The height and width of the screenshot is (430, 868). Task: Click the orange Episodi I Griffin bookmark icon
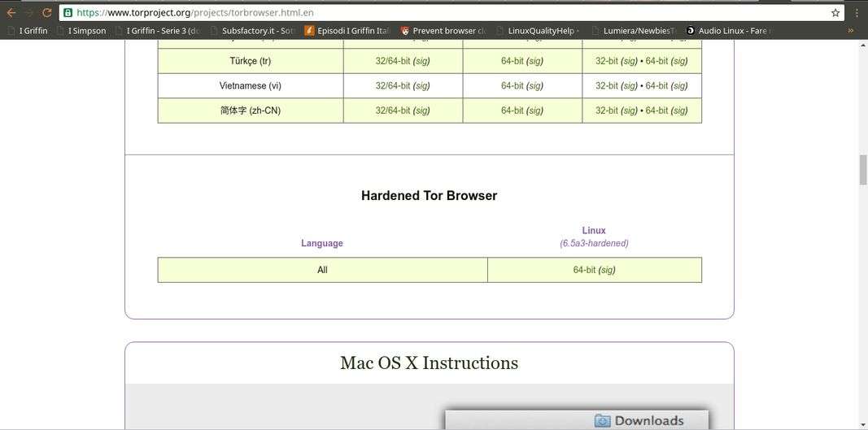point(309,31)
